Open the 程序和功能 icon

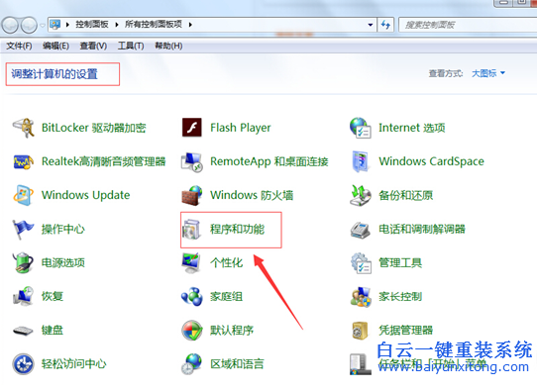192,230
